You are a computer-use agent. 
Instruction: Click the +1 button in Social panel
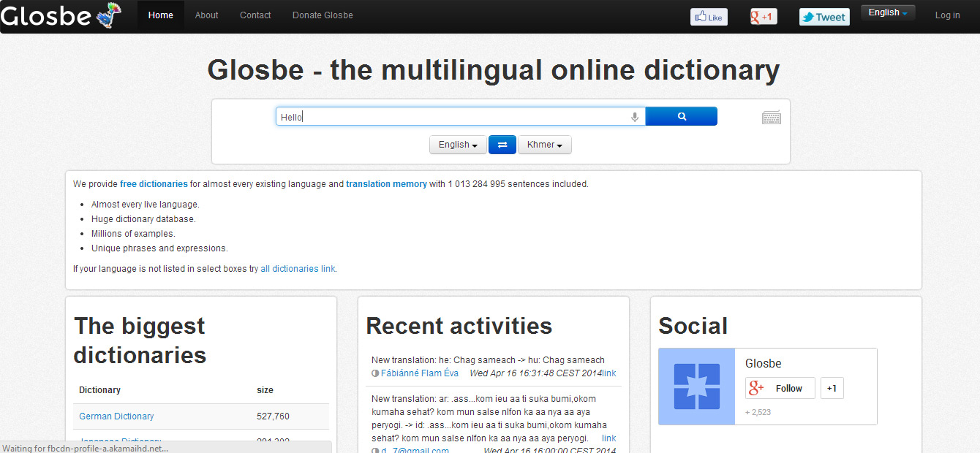pos(832,388)
